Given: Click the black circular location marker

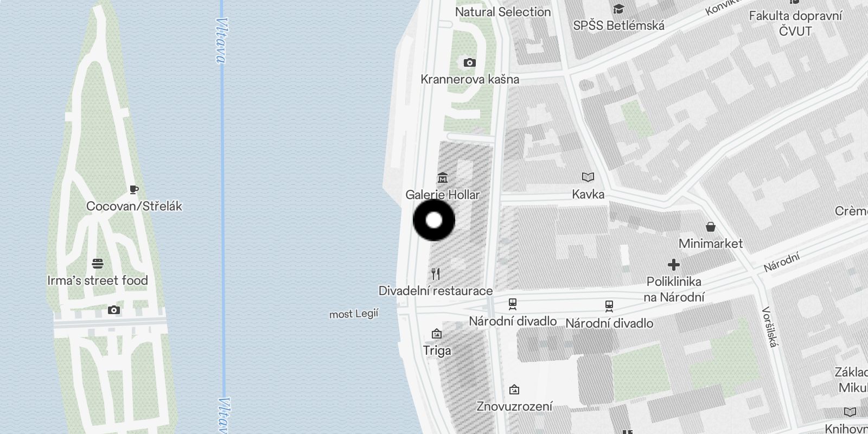Looking at the screenshot, I should (434, 220).
